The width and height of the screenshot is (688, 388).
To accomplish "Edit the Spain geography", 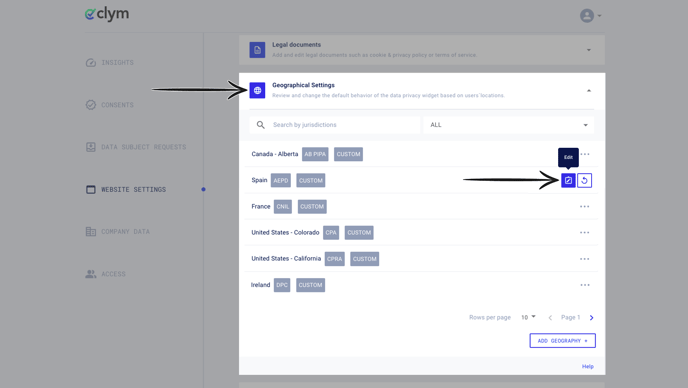I will point(568,180).
